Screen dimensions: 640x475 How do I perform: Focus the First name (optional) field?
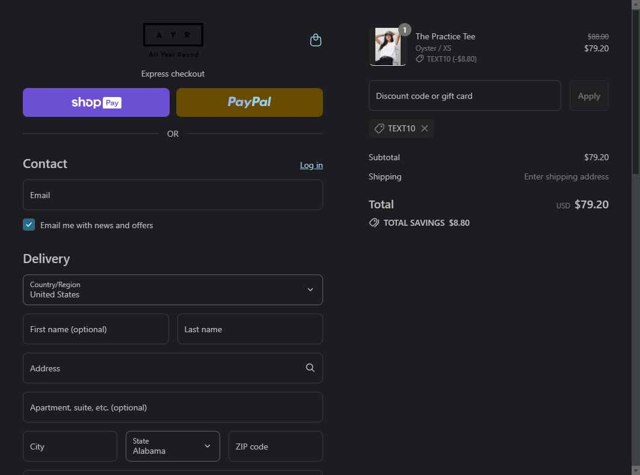[x=96, y=329]
